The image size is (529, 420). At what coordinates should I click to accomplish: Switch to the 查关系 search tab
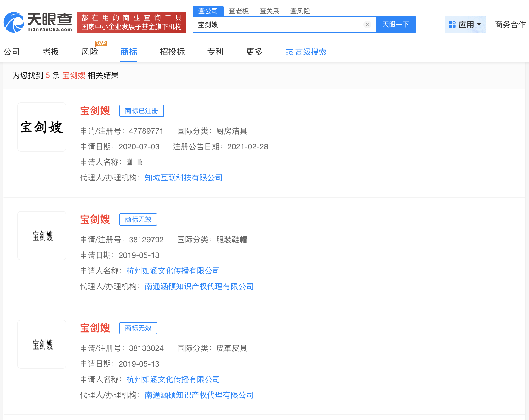point(269,11)
